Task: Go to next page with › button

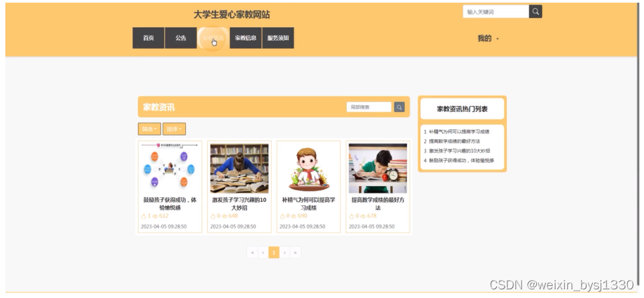Action: coord(284,253)
